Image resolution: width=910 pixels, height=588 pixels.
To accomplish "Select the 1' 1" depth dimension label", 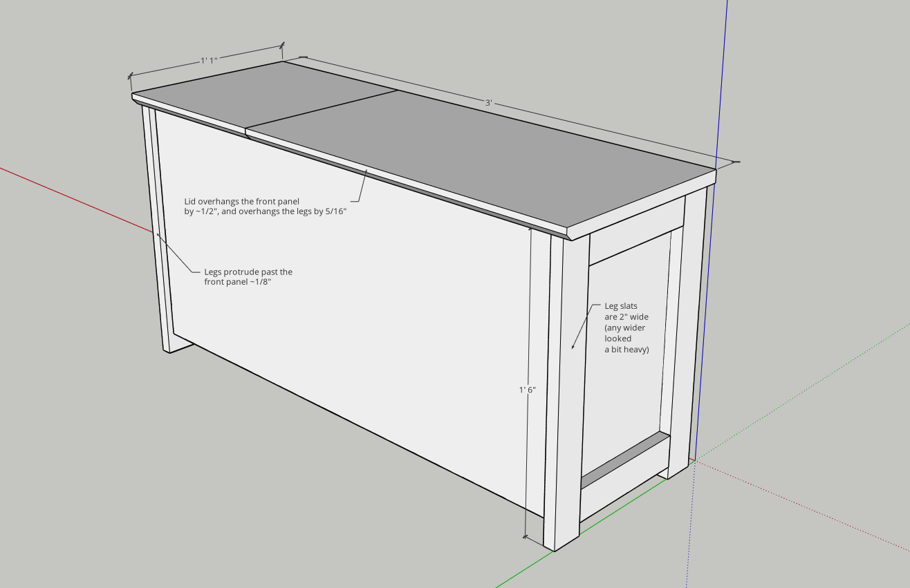I will click(x=209, y=61).
